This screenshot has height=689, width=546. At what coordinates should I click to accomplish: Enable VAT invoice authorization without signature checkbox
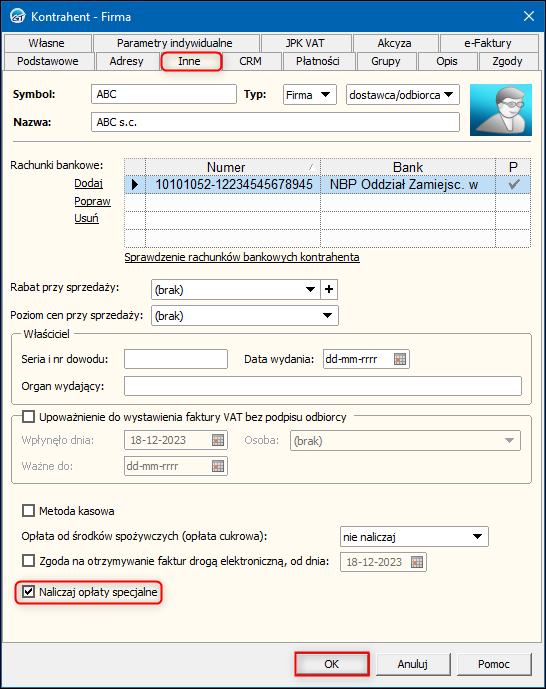29,417
